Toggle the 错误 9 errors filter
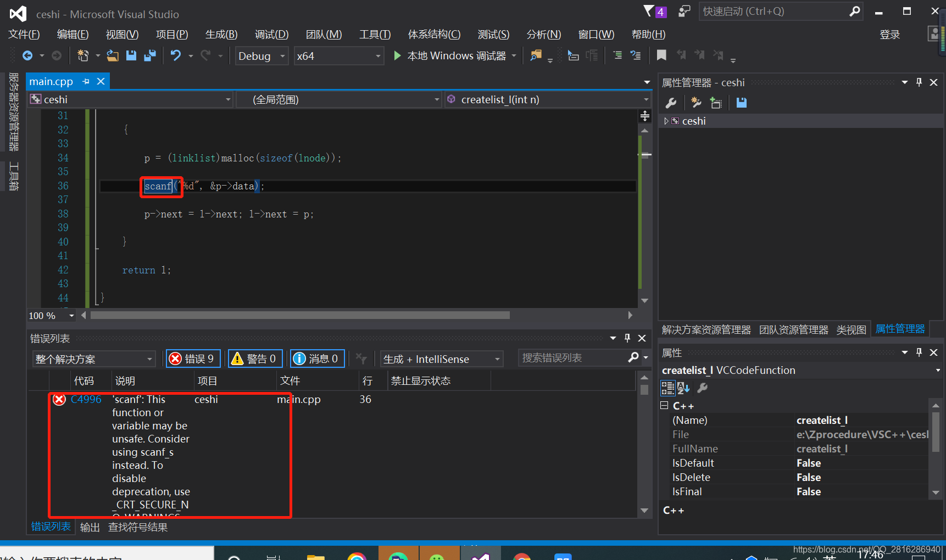The image size is (946, 560). pos(193,359)
